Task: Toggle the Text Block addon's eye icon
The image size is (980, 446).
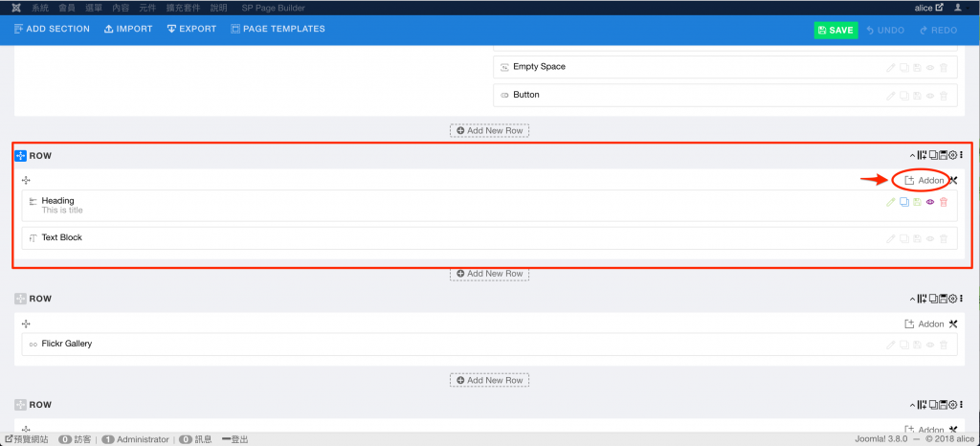Action: tap(930, 238)
